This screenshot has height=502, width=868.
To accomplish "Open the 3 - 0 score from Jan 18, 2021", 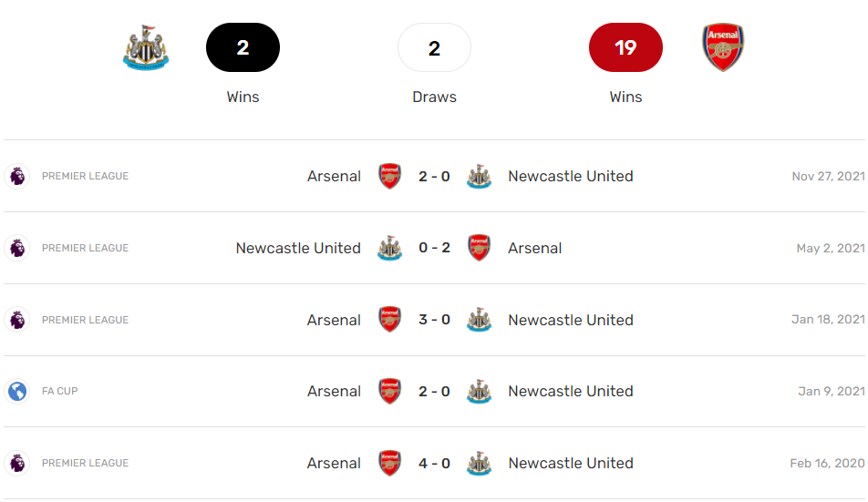I will coord(434,320).
